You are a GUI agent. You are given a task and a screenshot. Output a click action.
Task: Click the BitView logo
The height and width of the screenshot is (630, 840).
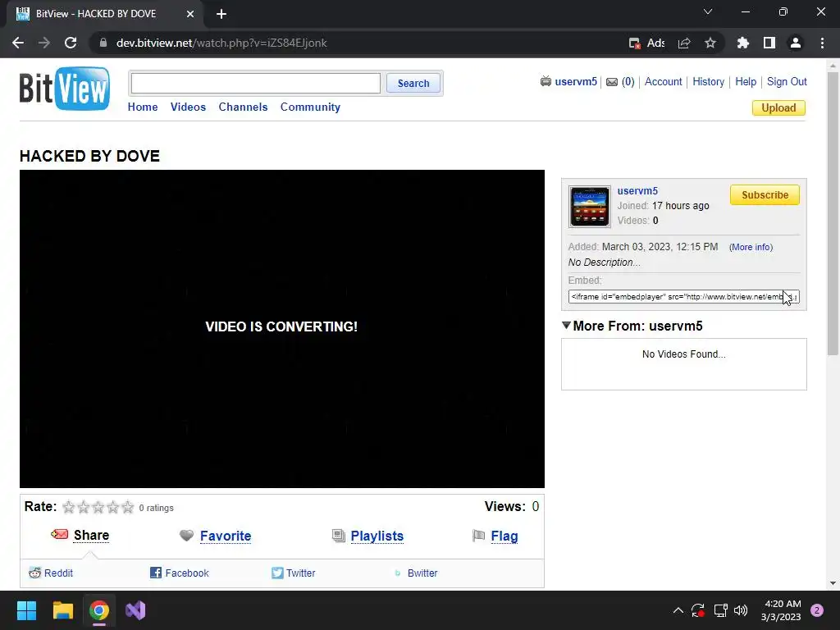pos(65,89)
